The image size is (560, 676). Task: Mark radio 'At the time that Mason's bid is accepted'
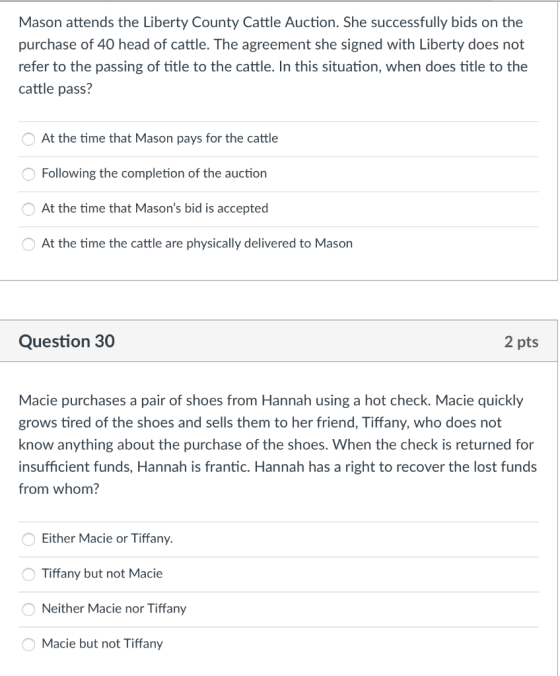tap(28, 209)
